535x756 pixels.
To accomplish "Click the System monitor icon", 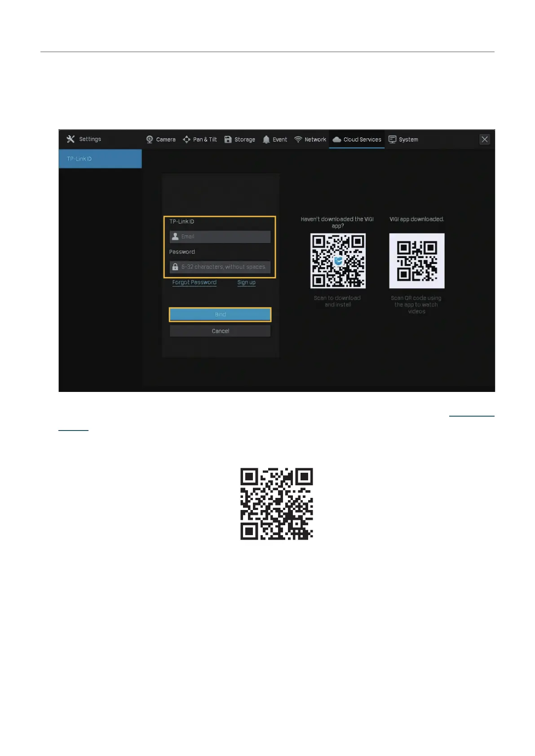I will [392, 140].
